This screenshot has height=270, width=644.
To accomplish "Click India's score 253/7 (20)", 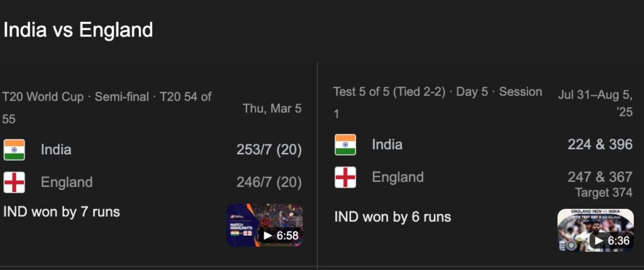I will 269,150.
